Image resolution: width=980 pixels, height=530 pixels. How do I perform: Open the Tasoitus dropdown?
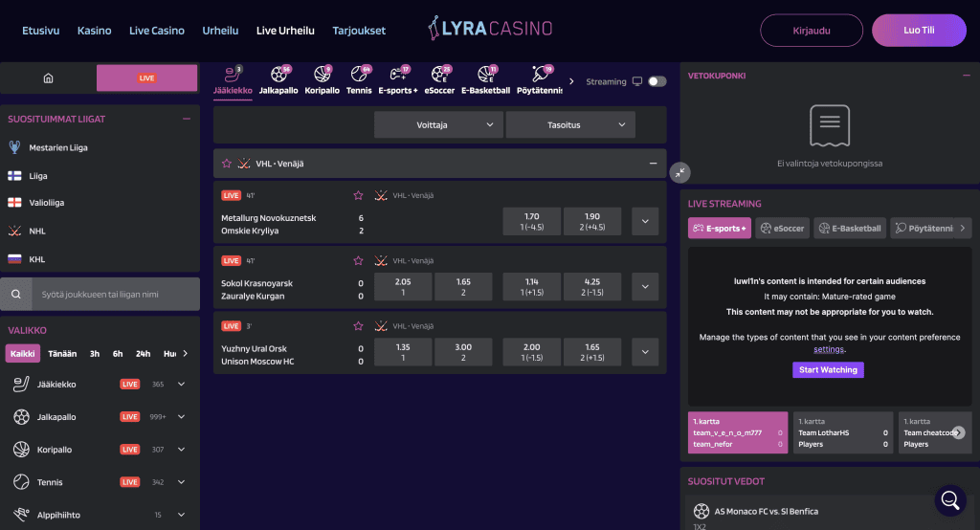point(570,125)
